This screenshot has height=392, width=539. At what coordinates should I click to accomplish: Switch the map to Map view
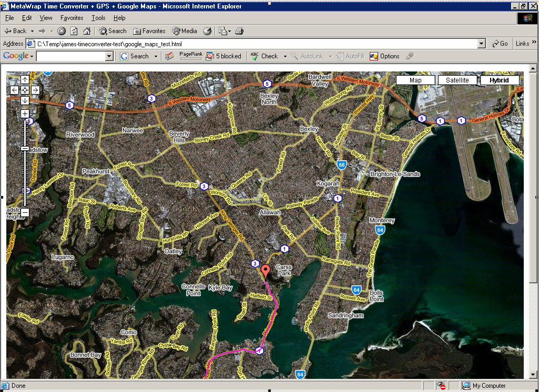click(x=415, y=80)
